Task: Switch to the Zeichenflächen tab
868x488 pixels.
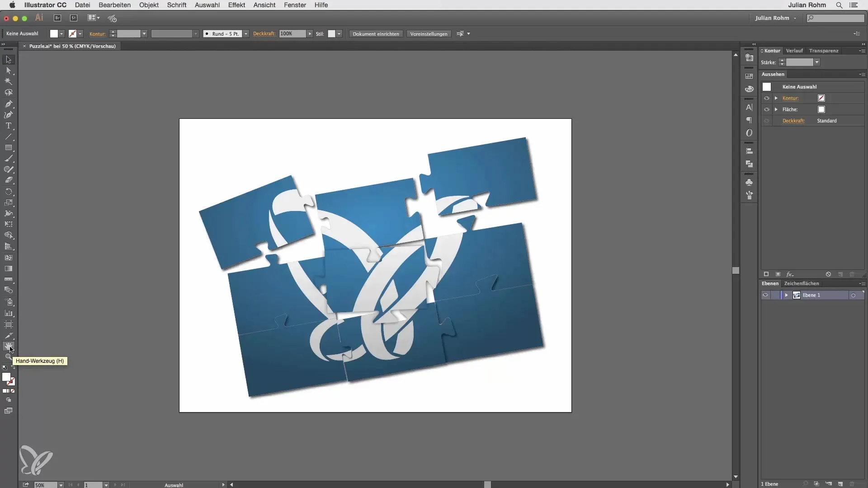Action: pyautogui.click(x=801, y=283)
